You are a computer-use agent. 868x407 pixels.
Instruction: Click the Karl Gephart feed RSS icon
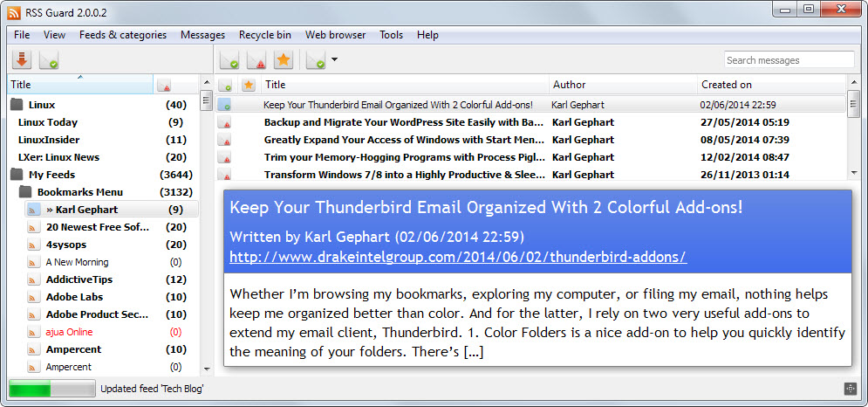point(34,210)
